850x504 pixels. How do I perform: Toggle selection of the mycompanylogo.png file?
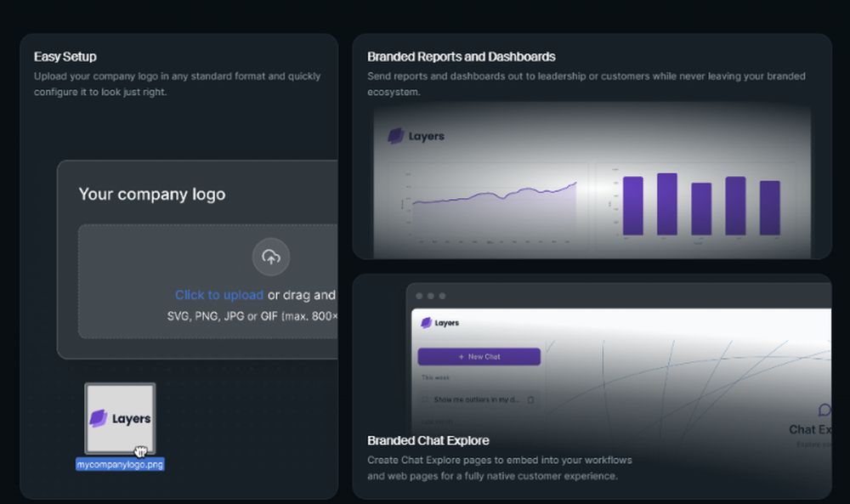(120, 464)
